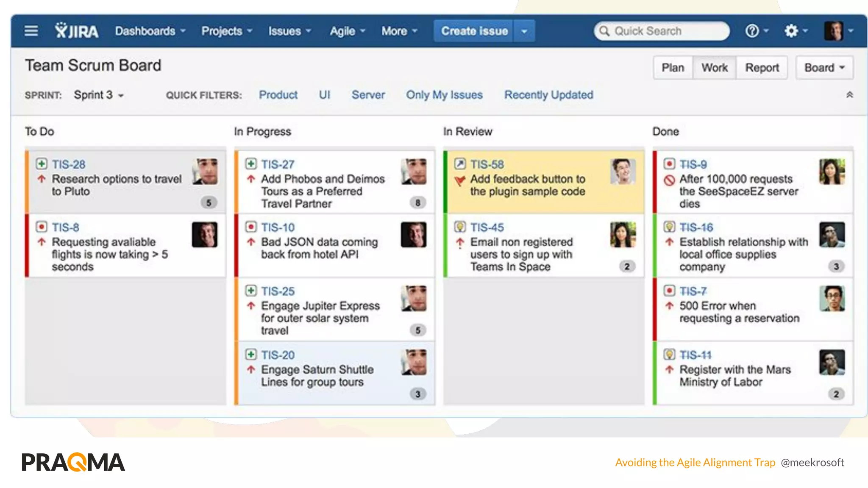Open the More dropdown menu
868x488 pixels.
coord(399,31)
